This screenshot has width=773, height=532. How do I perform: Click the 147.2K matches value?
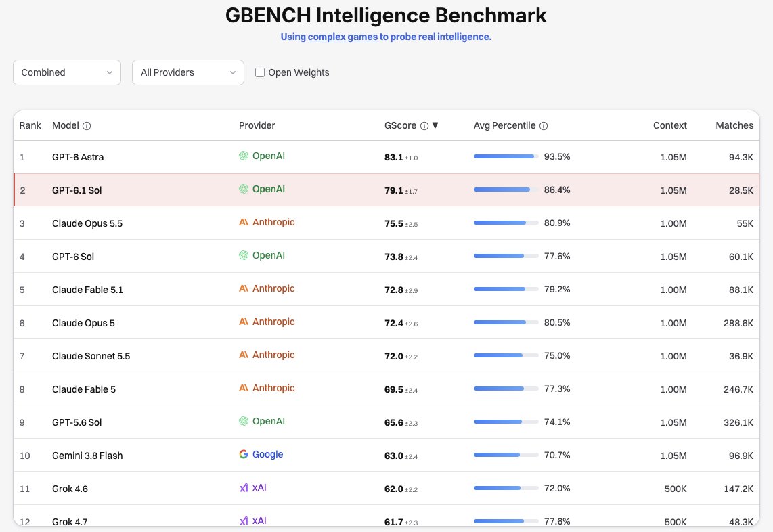click(x=738, y=489)
